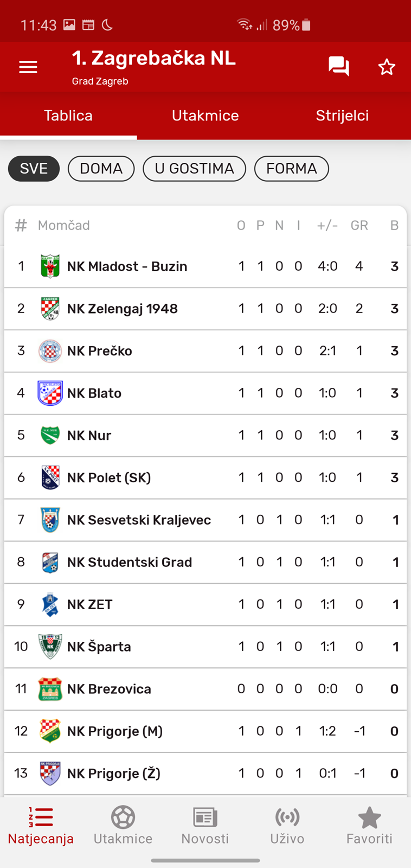This screenshot has height=868, width=411.
Task: Select the SVE filter chip
Action: 34,169
